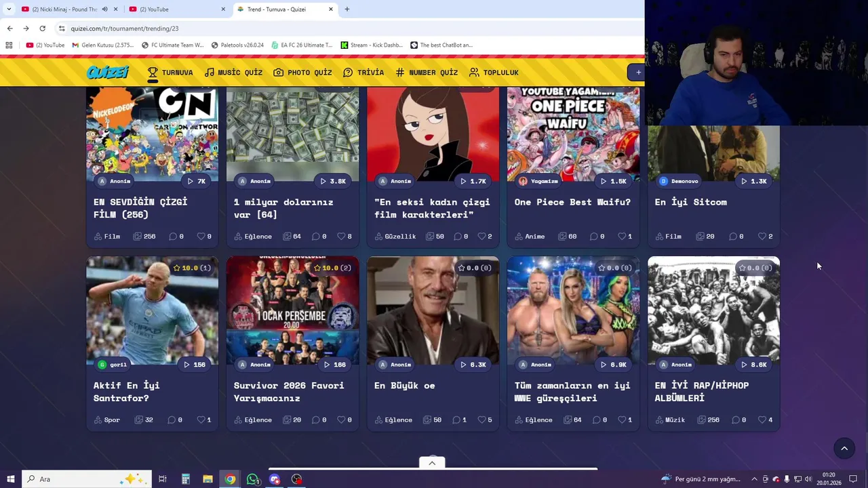Click the 10.0 star rating on Survivor card

coord(333,268)
